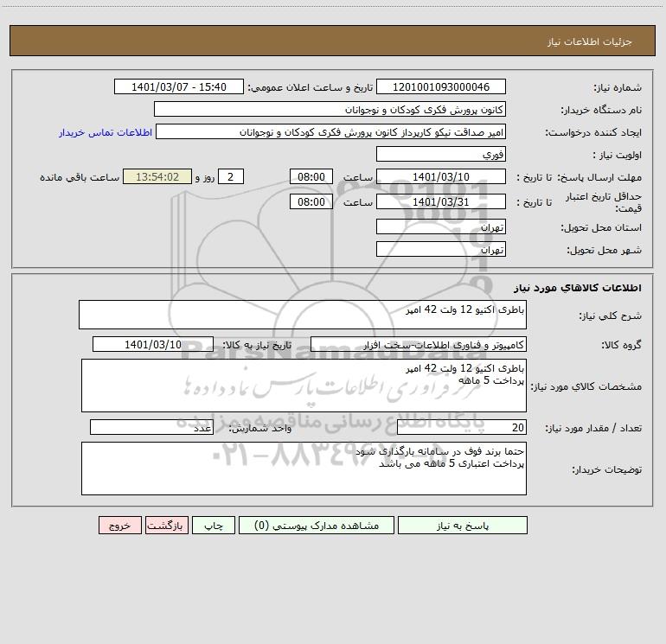The width and height of the screenshot is (666, 644).
Task: Click the buyer notes 'توضیحات خریدار' text area
Action: (304, 469)
